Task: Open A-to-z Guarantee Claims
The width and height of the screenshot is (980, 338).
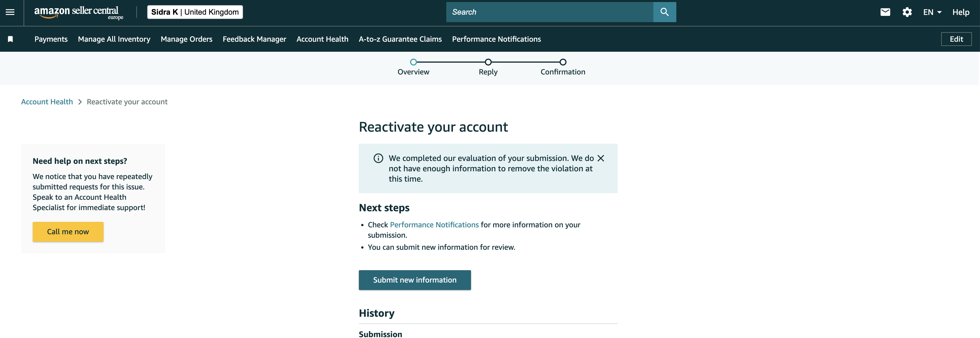Action: click(400, 39)
